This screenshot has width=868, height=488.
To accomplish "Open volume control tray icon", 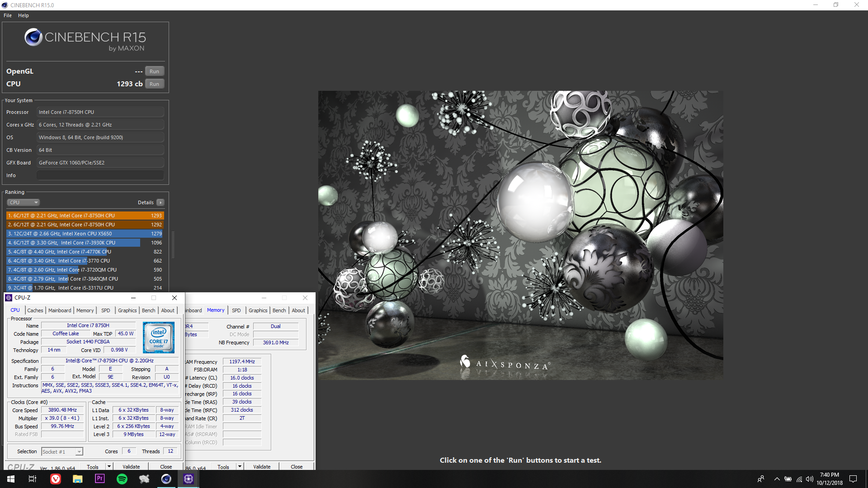I will coord(809,479).
